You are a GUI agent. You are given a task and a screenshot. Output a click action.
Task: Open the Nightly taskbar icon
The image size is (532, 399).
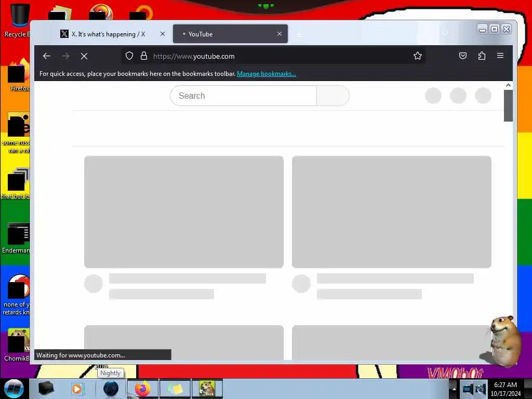tap(111, 389)
